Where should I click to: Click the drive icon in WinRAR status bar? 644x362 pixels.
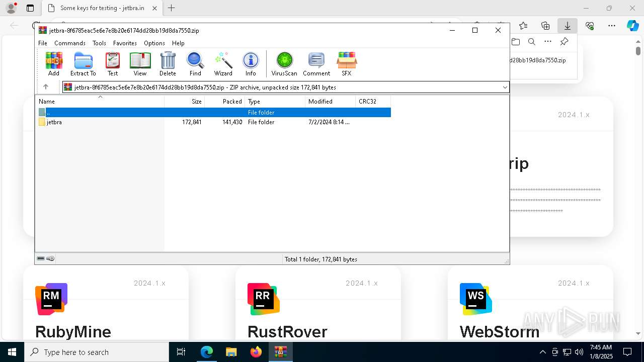41,259
